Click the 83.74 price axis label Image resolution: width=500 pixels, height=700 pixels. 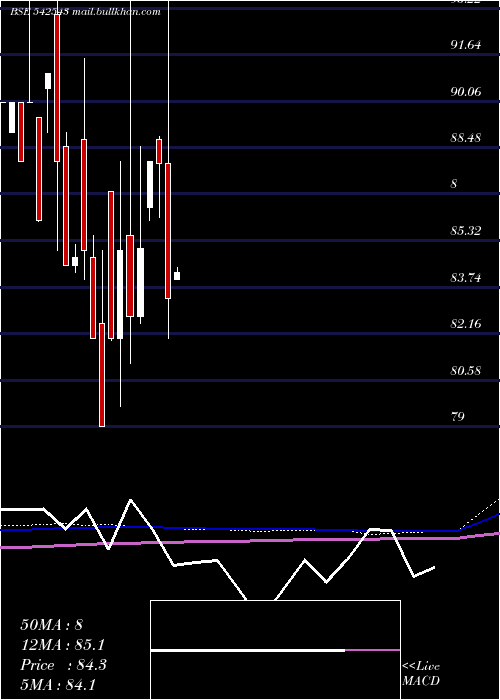[x=466, y=278]
